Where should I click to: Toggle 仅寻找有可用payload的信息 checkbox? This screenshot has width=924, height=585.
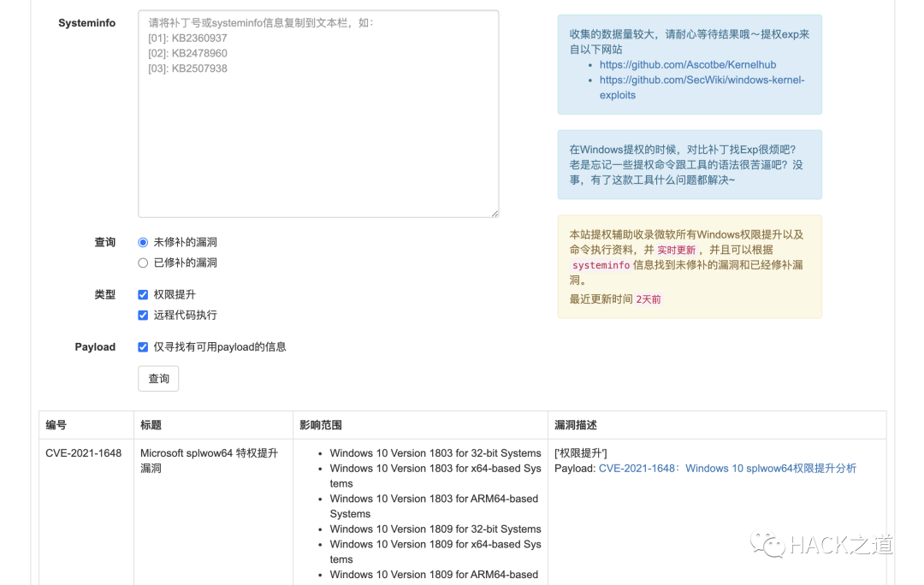[143, 347]
